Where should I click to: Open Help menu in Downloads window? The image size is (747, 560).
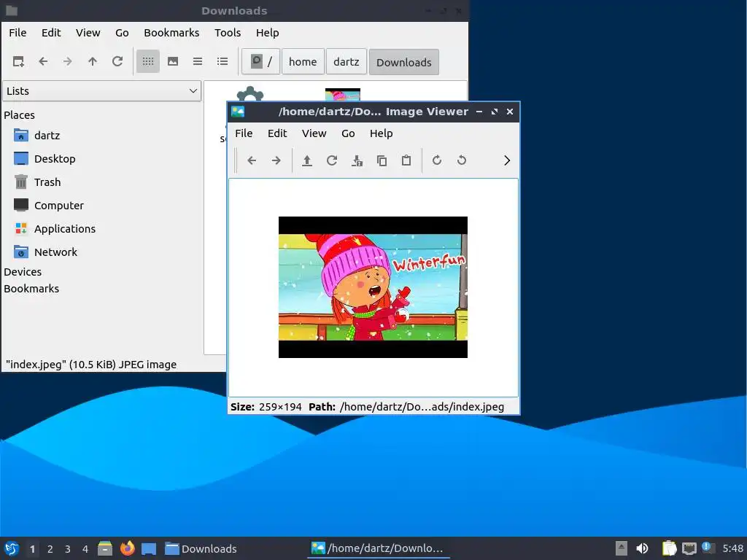(x=267, y=33)
